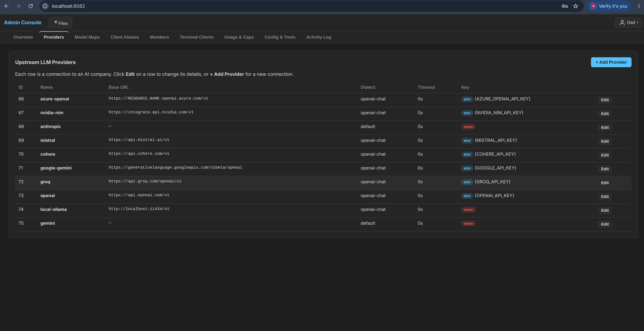Click the none badge in anthropic row
The height and width of the screenshot is (331, 644).
(468, 127)
